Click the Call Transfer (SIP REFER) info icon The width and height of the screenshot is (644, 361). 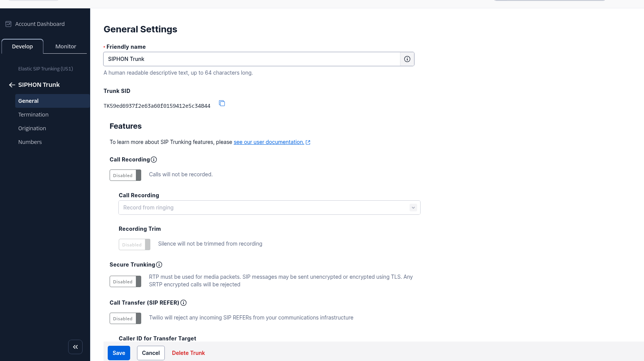click(183, 303)
